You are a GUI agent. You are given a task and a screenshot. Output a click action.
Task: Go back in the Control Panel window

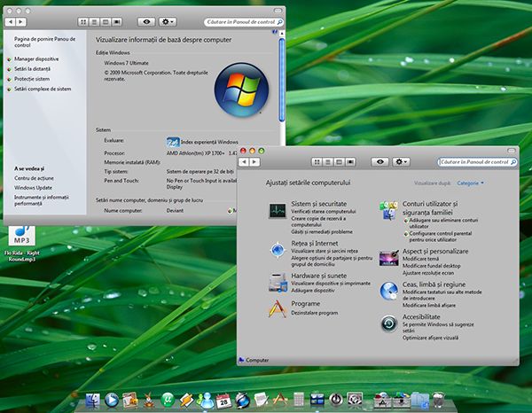(x=244, y=162)
